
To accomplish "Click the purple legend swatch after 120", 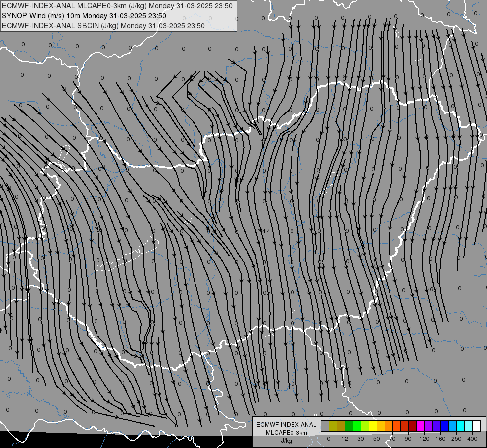I will (x=429, y=426).
